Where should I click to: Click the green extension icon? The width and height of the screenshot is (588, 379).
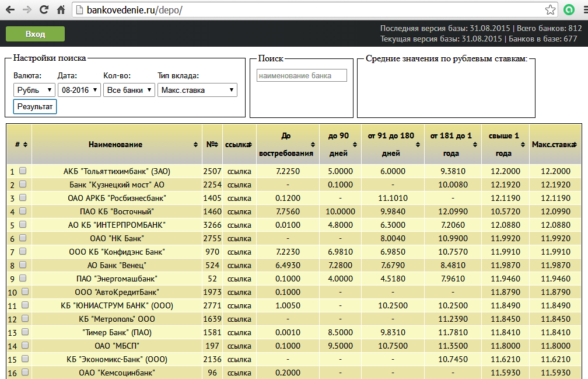569,10
